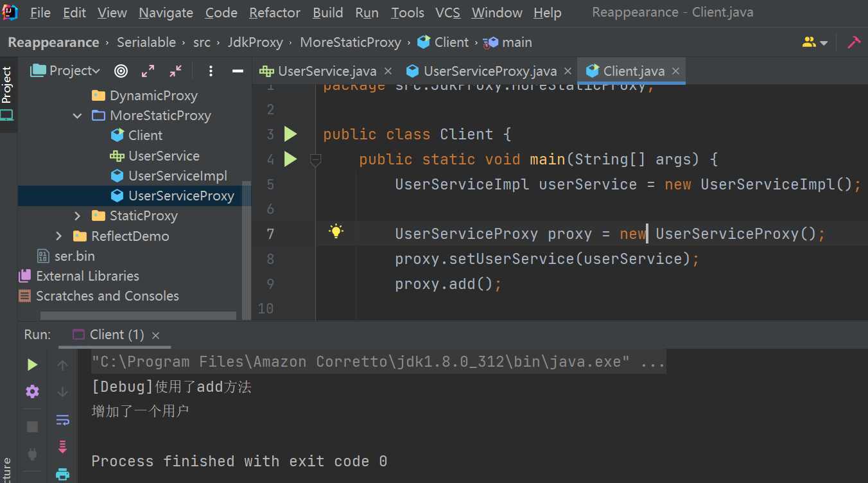Click the Build project hammer icon
The height and width of the screenshot is (483, 868).
coord(853,42)
